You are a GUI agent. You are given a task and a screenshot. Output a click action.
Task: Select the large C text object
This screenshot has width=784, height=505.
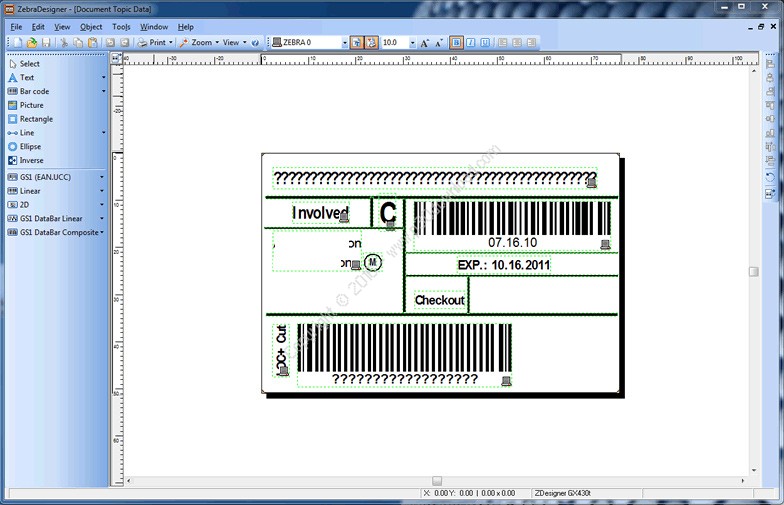click(388, 213)
